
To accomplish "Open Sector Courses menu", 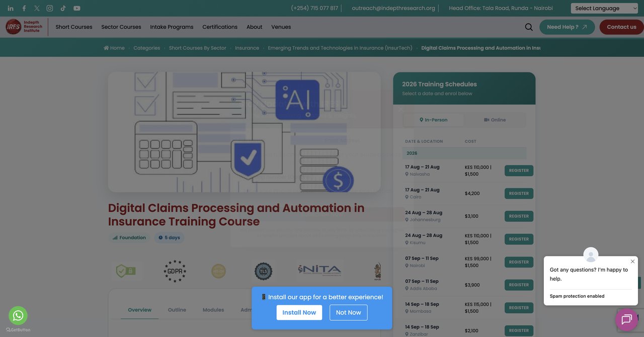I will pos(121,27).
